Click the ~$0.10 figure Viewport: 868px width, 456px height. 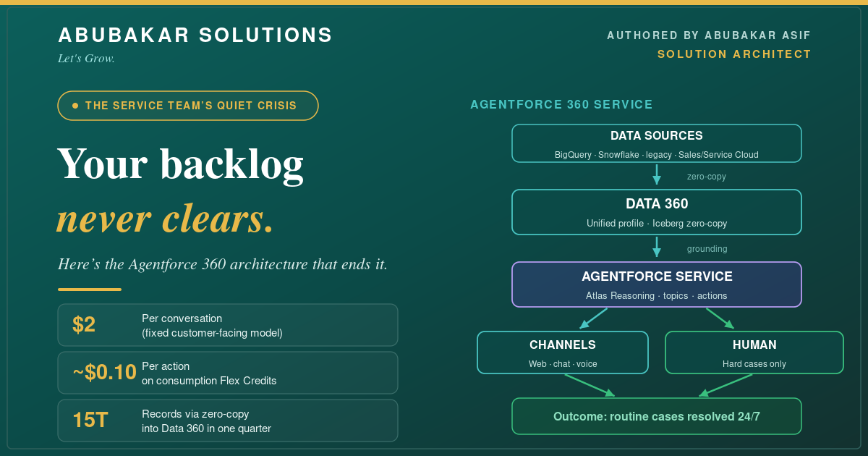(104, 373)
